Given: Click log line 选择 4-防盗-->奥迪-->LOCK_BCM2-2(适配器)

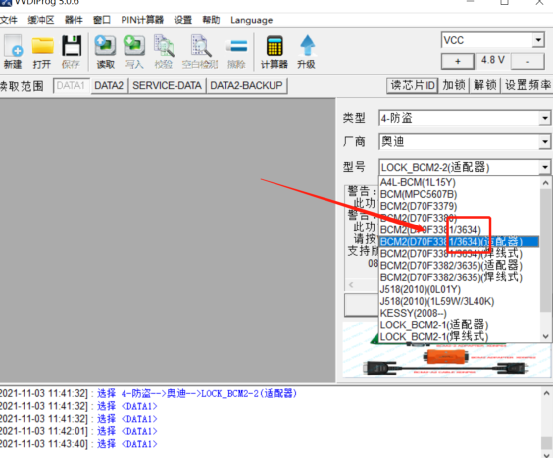Looking at the screenshot, I should tap(197, 393).
